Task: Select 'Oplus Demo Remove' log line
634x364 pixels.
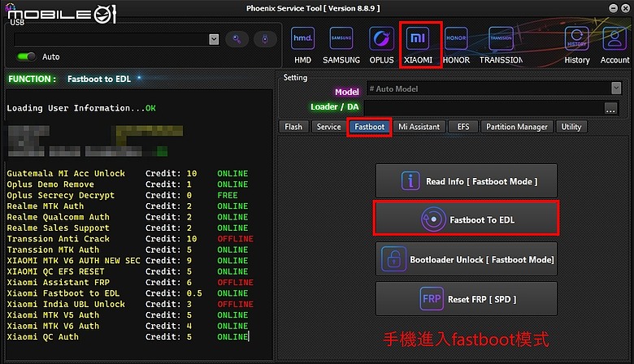Action: [128, 184]
